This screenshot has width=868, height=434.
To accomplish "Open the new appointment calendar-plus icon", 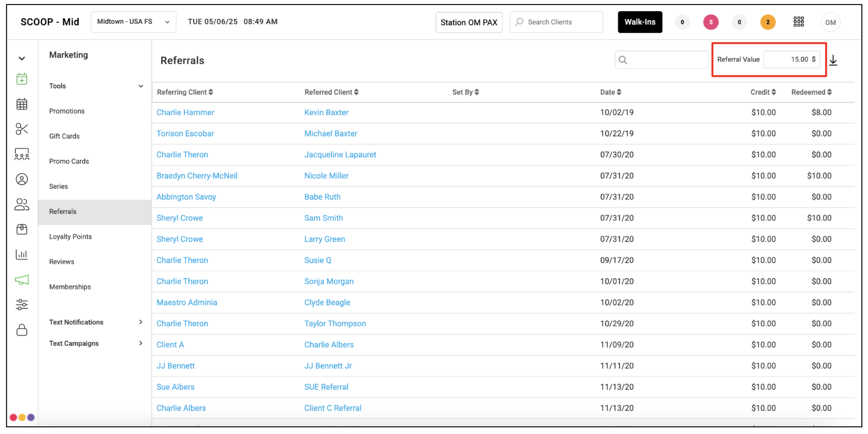I will [x=22, y=79].
